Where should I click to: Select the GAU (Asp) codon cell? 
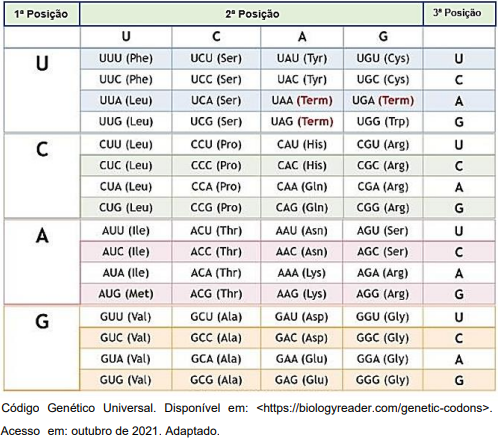[302, 317]
